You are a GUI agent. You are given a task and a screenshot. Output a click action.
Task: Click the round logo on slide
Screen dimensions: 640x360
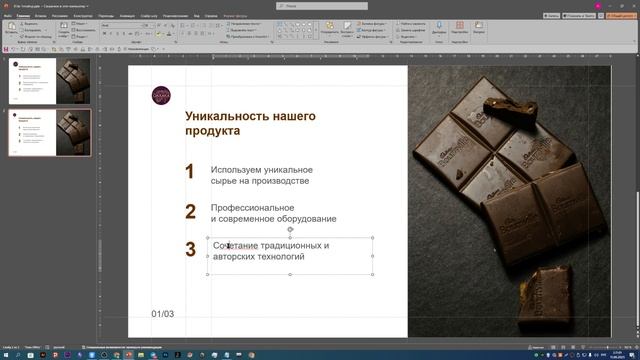(x=161, y=96)
